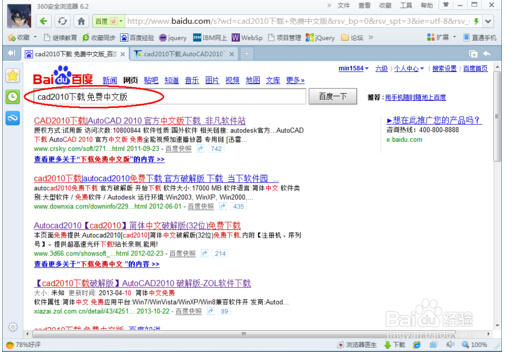
Task: Open the WebSp bookmark
Action: (247, 38)
